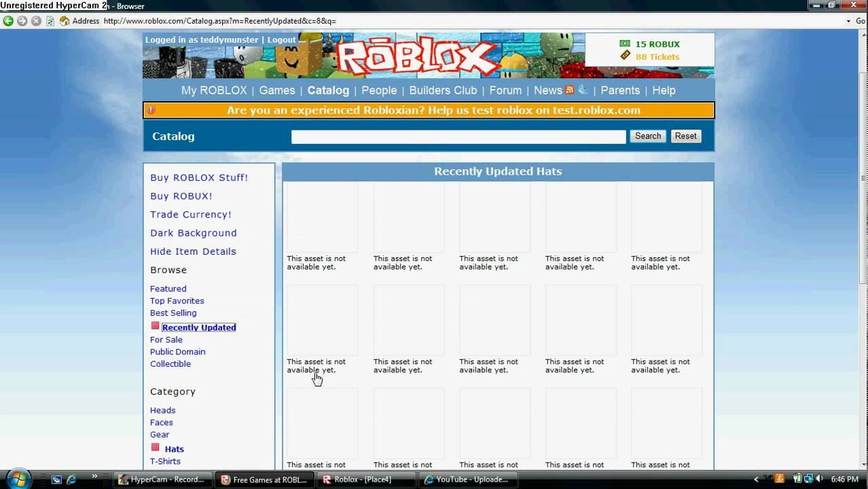This screenshot has width=868, height=489.
Task: Open the Windows Start orb
Action: [18, 479]
